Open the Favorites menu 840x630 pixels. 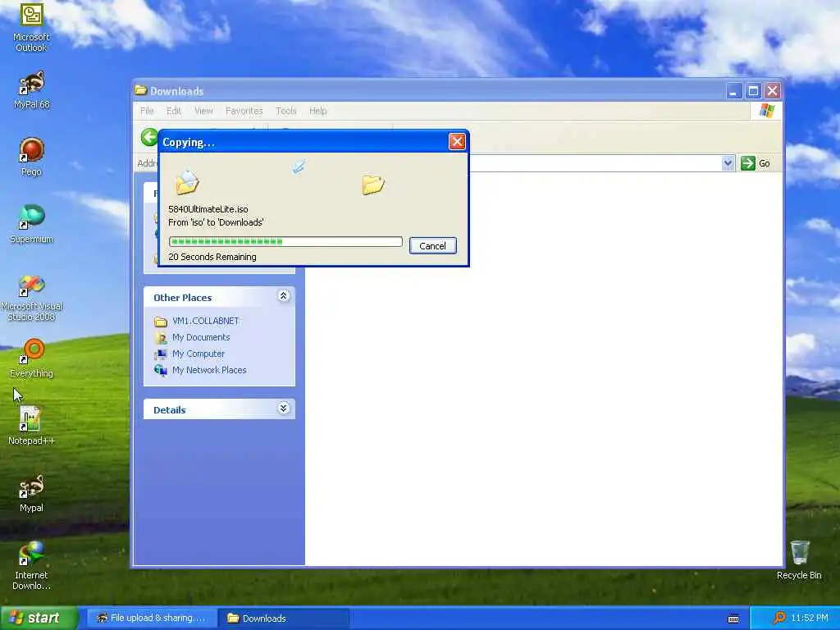[244, 111]
